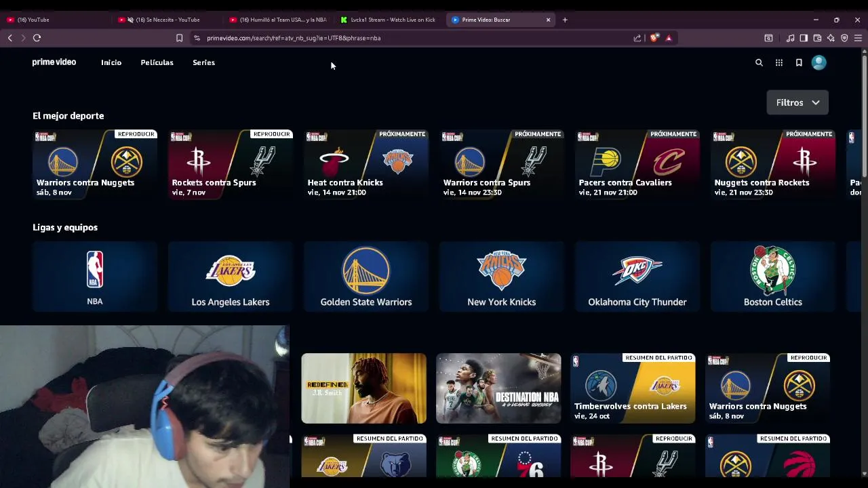The width and height of the screenshot is (868, 488).
Task: Open Heat contra Knicks upcoming game
Action: coord(366,164)
